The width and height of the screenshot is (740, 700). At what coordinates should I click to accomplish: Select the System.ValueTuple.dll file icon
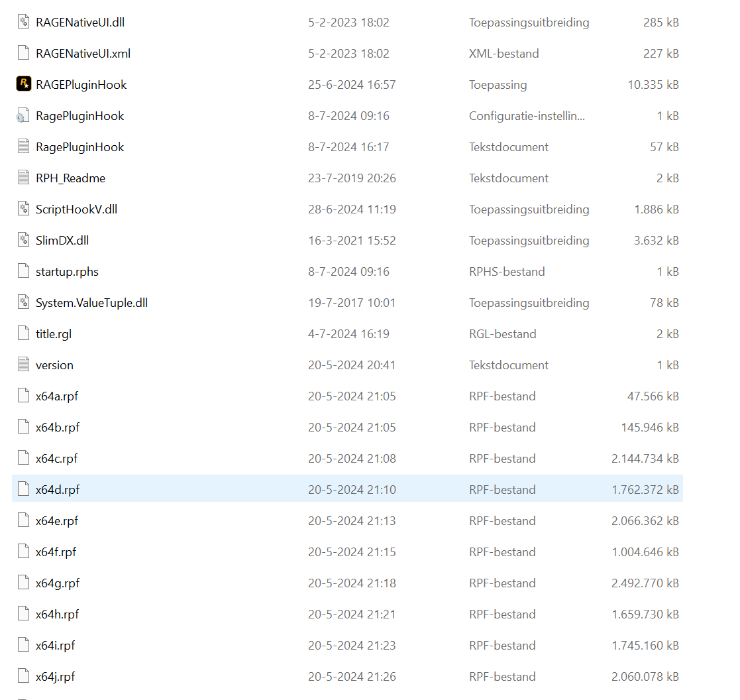[x=24, y=302]
